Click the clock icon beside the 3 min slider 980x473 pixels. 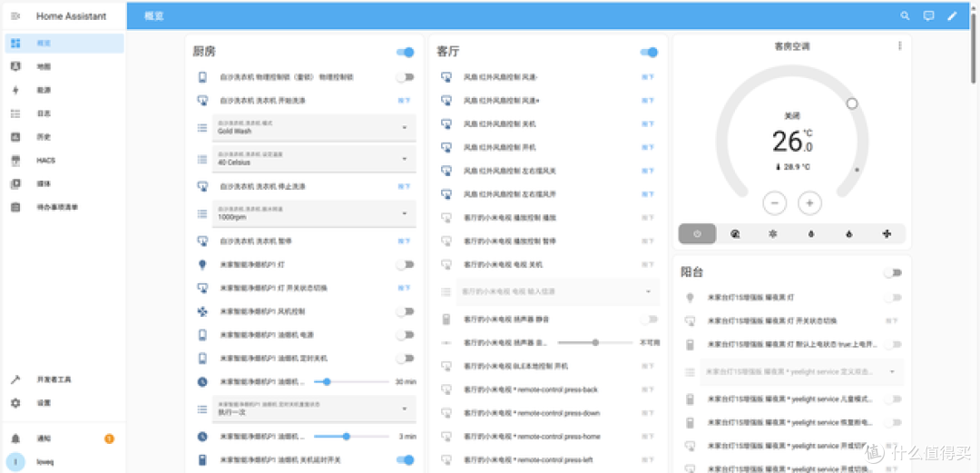point(202,436)
